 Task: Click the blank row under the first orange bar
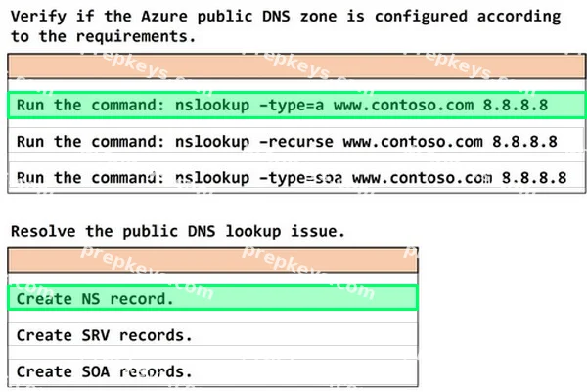tap(296, 85)
